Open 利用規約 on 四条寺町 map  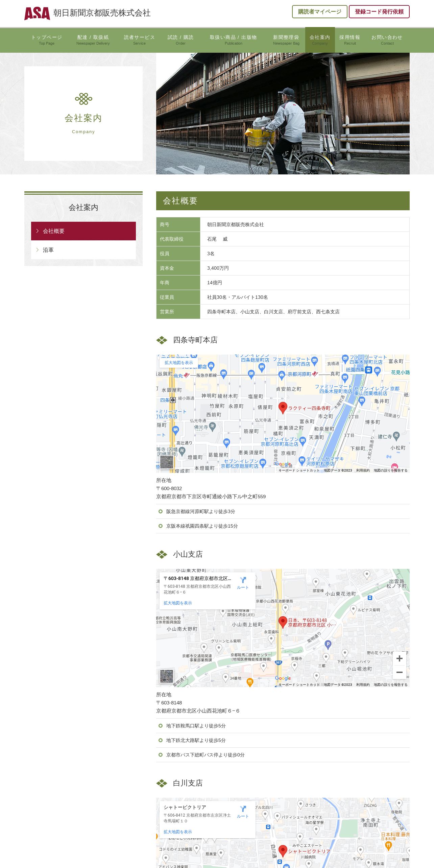point(363,471)
